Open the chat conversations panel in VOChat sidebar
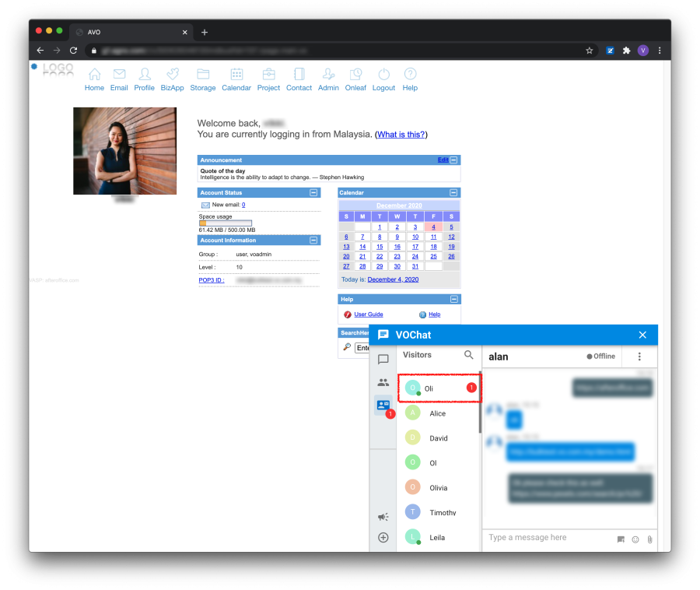The width and height of the screenshot is (700, 590). (x=383, y=360)
